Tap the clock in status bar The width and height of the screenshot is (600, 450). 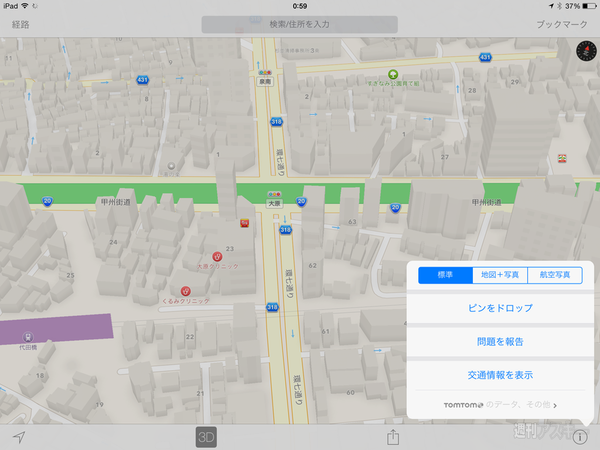tap(300, 6)
